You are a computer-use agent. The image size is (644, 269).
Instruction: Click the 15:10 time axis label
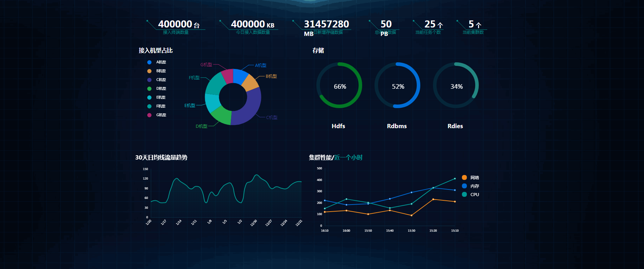[455, 231]
